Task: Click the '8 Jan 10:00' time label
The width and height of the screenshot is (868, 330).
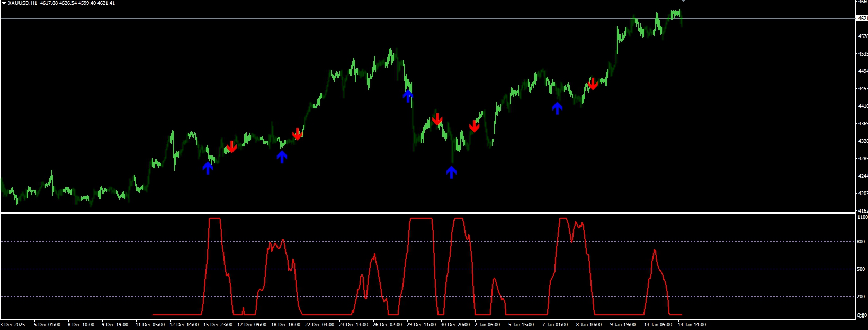Action: [589, 325]
